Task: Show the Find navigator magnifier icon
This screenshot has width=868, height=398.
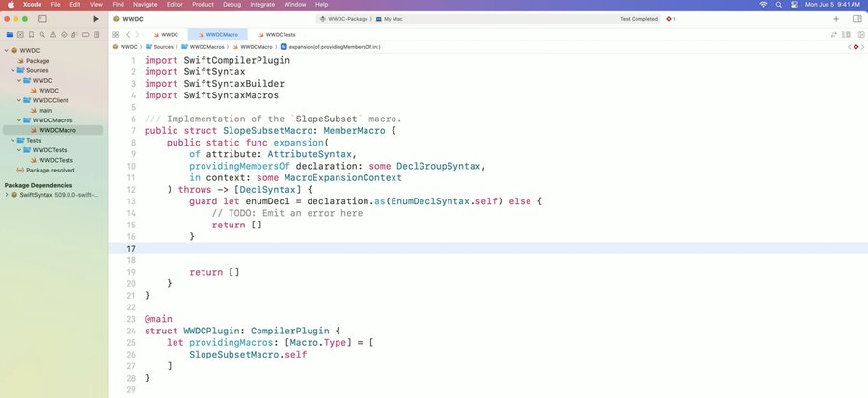Action: [x=42, y=35]
